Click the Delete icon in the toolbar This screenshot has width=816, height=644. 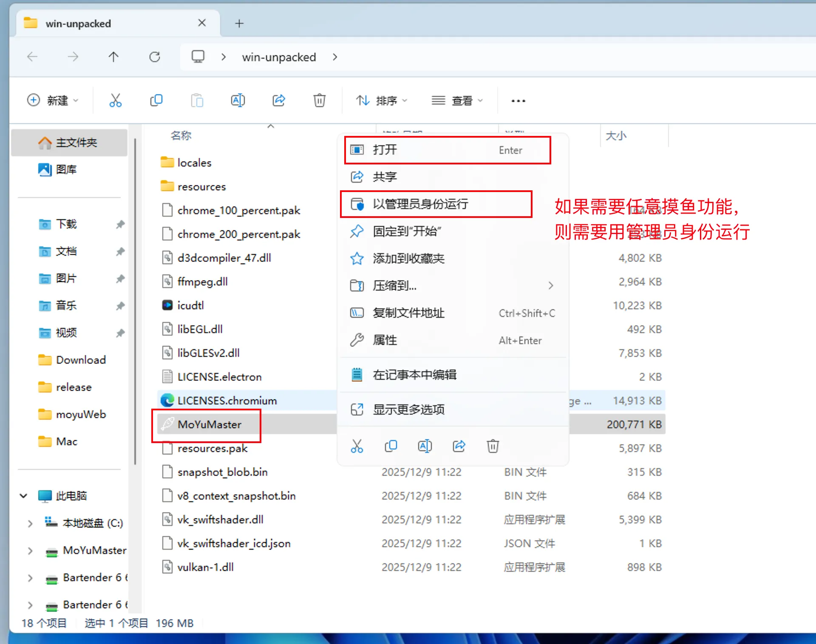[319, 100]
